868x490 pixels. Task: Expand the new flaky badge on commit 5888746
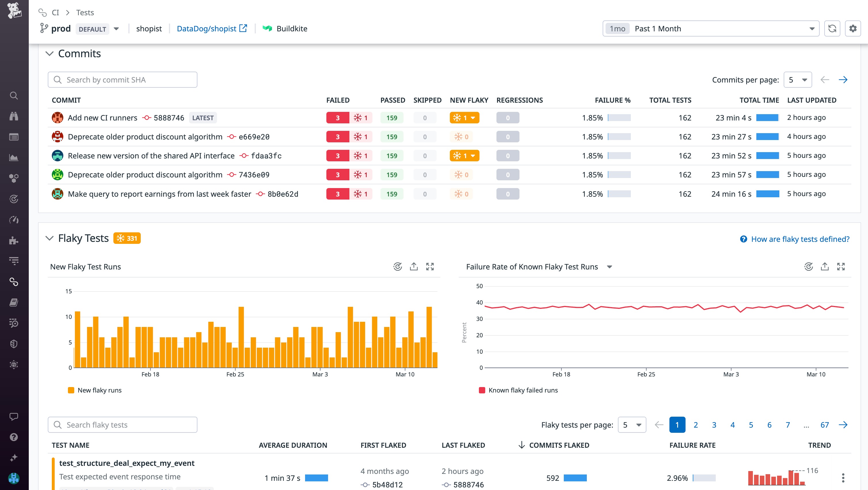473,118
